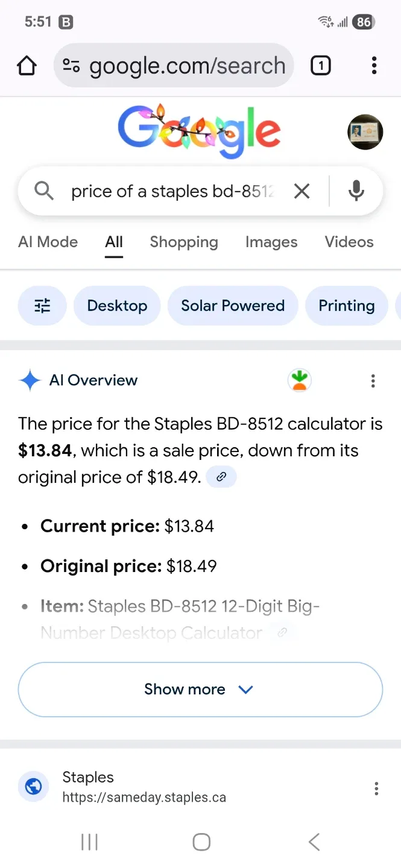Open the search filters icon beside Desktop chip
The height and width of the screenshot is (868, 401).
(x=42, y=306)
